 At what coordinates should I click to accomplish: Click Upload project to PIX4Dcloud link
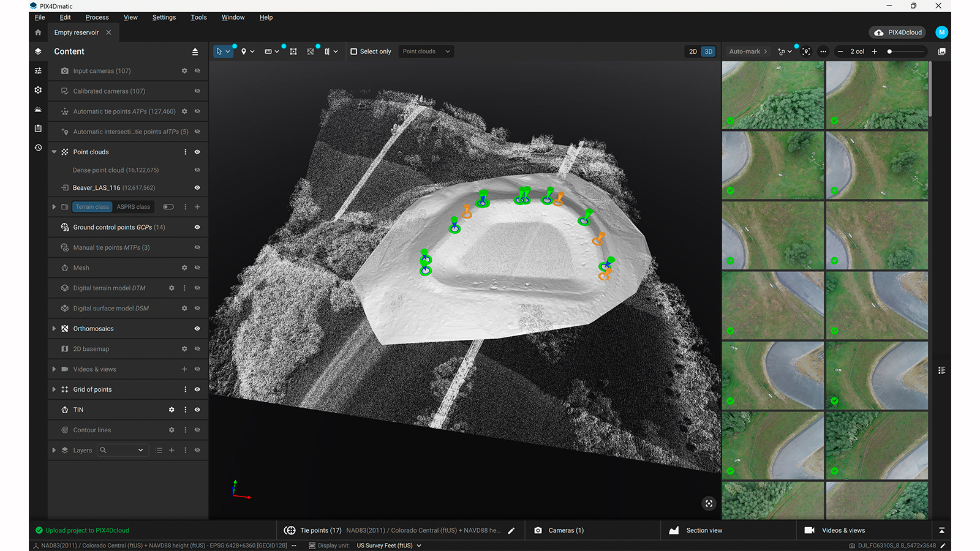87,530
